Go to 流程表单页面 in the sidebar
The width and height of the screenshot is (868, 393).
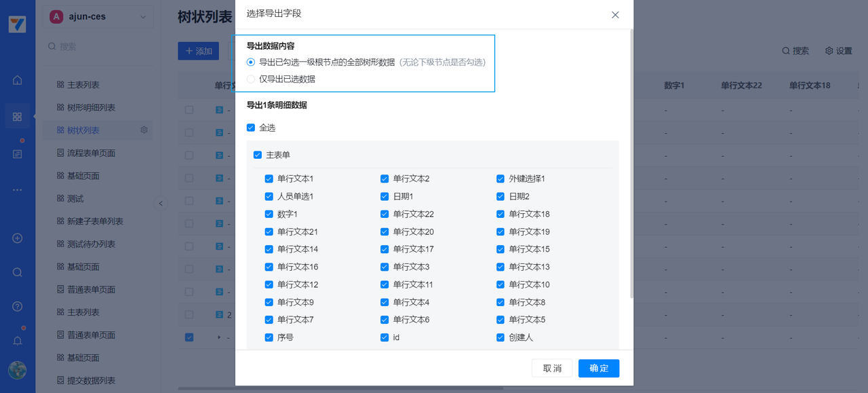coord(91,153)
